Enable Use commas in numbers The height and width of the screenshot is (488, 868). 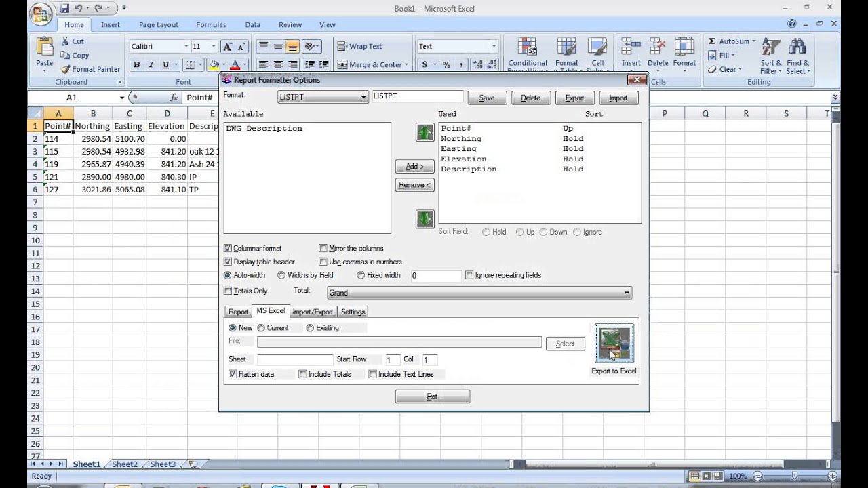click(x=323, y=262)
